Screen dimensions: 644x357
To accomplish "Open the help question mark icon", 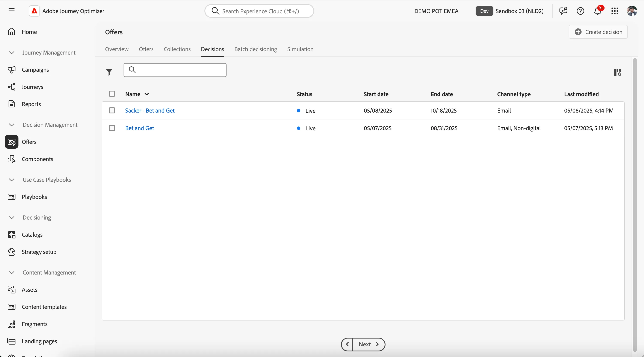I will [580, 11].
